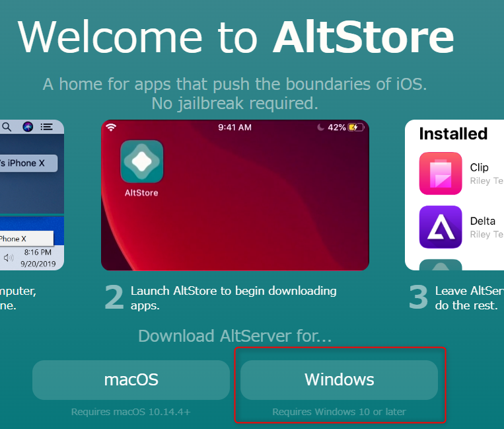Click the "Download AltServer for..." label
Image resolution: width=504 pixels, height=429 pixels.
pyautogui.click(x=235, y=336)
